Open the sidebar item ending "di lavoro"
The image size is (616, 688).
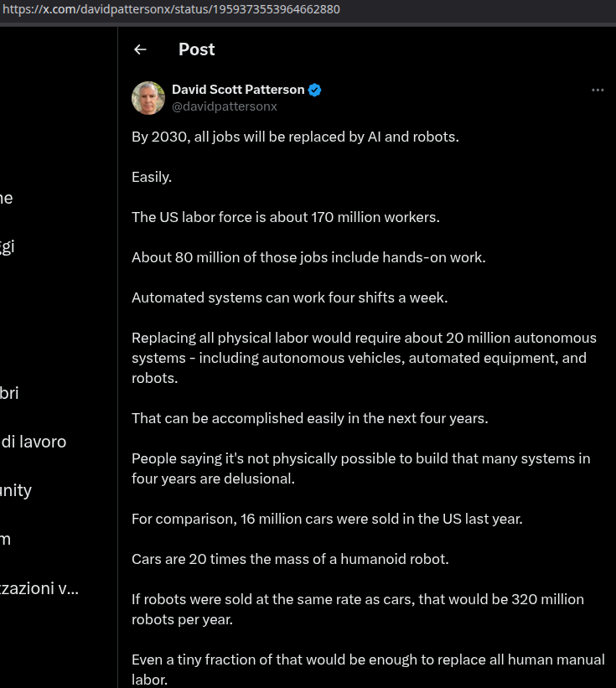pyautogui.click(x=34, y=442)
